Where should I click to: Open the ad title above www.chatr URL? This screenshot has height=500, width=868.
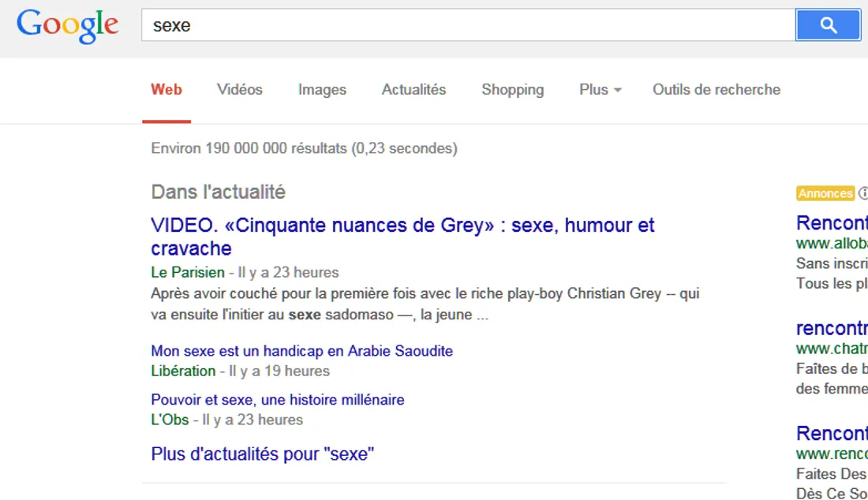click(832, 328)
